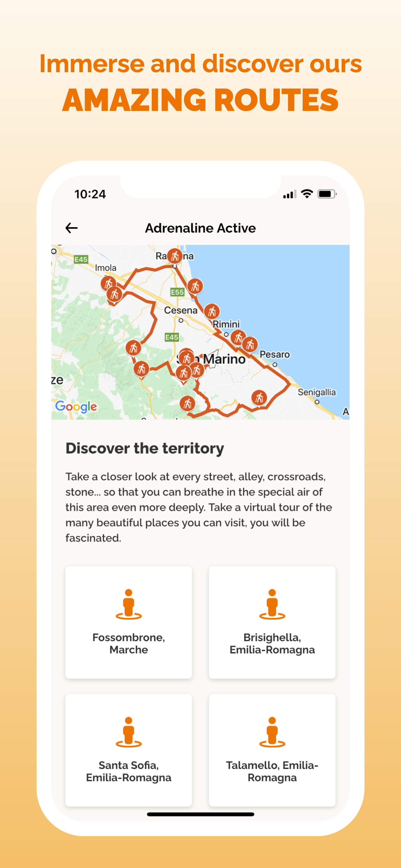401x868 pixels.
Task: Click the bottom-most hiking marker on map
Action: (187, 404)
